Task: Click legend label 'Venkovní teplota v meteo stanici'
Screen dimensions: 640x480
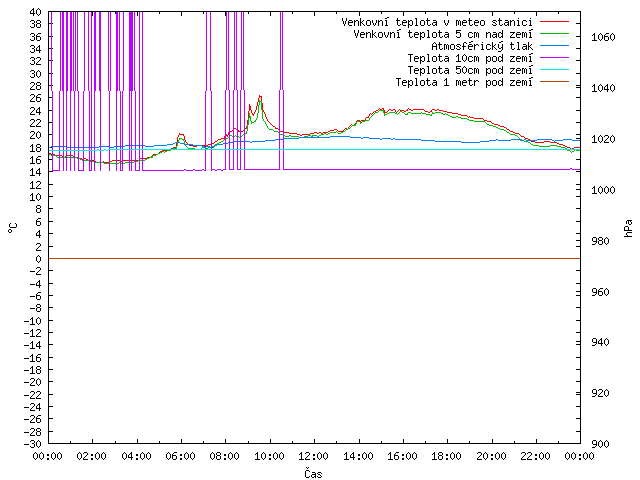Action: point(437,22)
